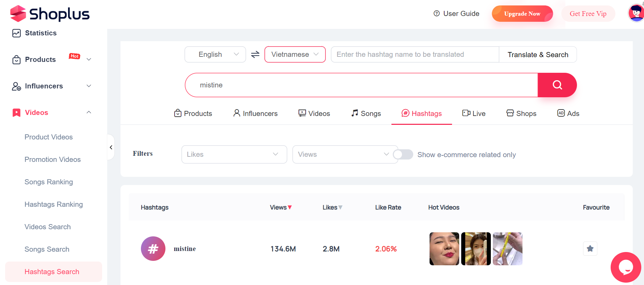Click the Translate & Search button
Viewport: 644px width, 285px height.
(538, 54)
